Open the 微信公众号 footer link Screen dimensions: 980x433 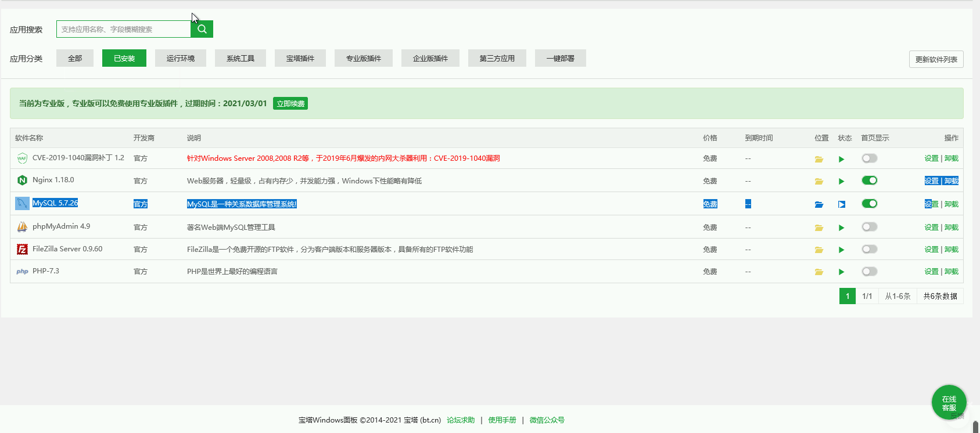click(547, 420)
